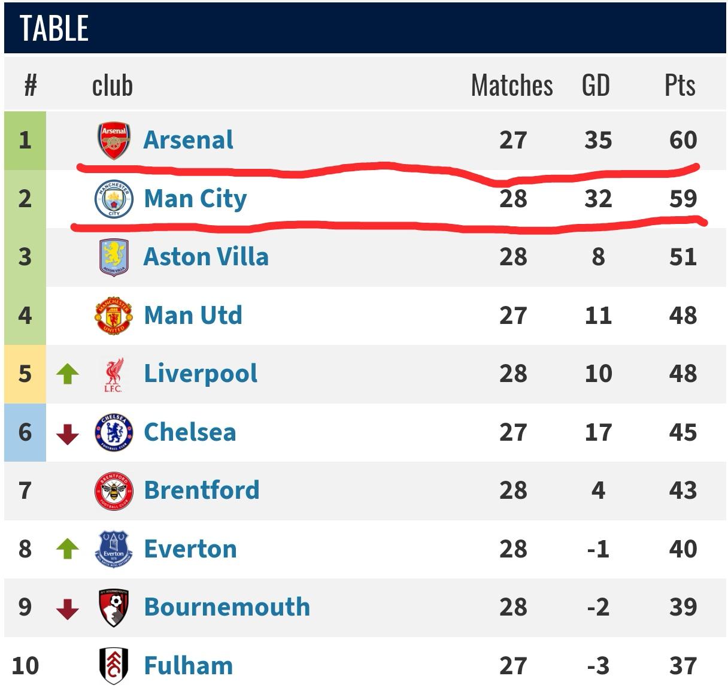The height and width of the screenshot is (700, 728).
Task: Open the Aston Villa team link
Action: 206,257
